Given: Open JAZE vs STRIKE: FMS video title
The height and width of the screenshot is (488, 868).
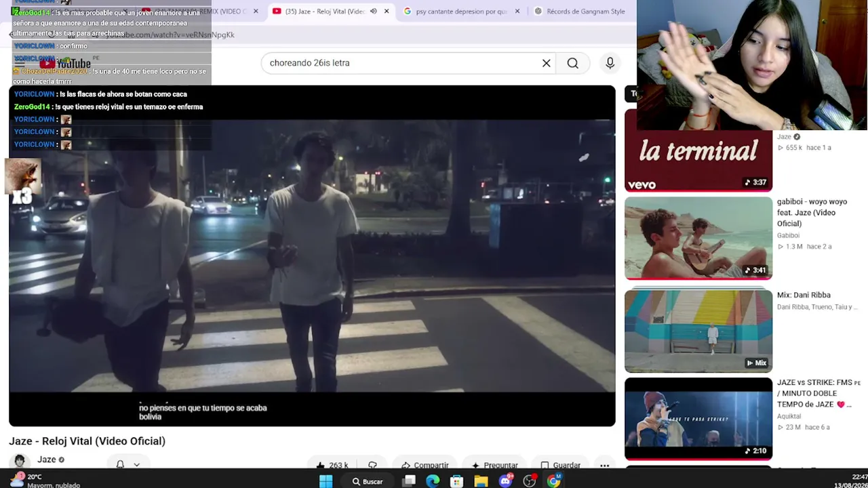Looking at the screenshot, I should [818, 393].
